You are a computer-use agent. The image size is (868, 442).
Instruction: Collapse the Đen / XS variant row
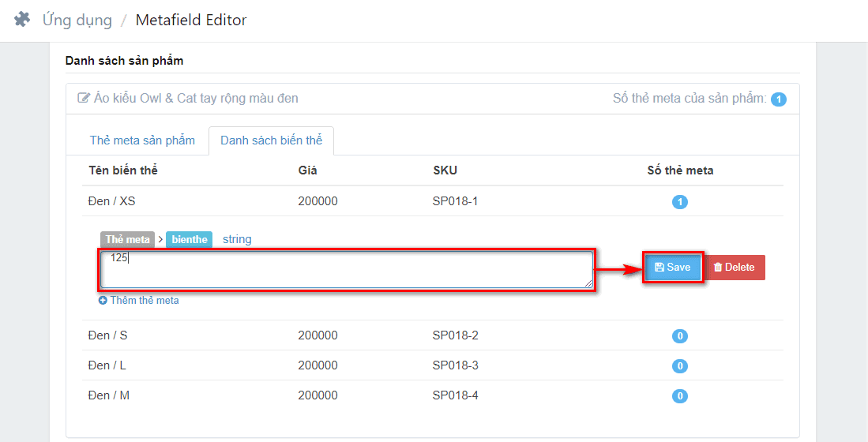tap(111, 201)
